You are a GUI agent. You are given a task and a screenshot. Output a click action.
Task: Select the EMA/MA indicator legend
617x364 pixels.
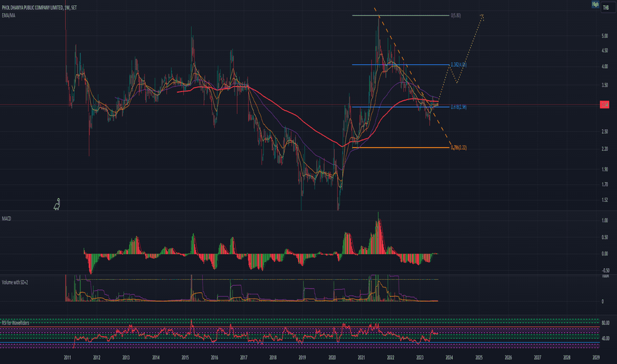(9, 15)
